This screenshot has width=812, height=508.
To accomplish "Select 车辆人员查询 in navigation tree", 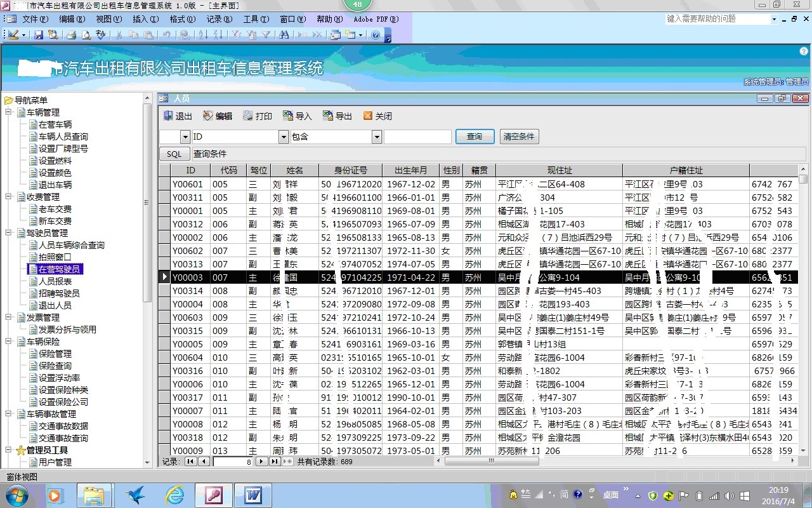I will click(63, 137).
